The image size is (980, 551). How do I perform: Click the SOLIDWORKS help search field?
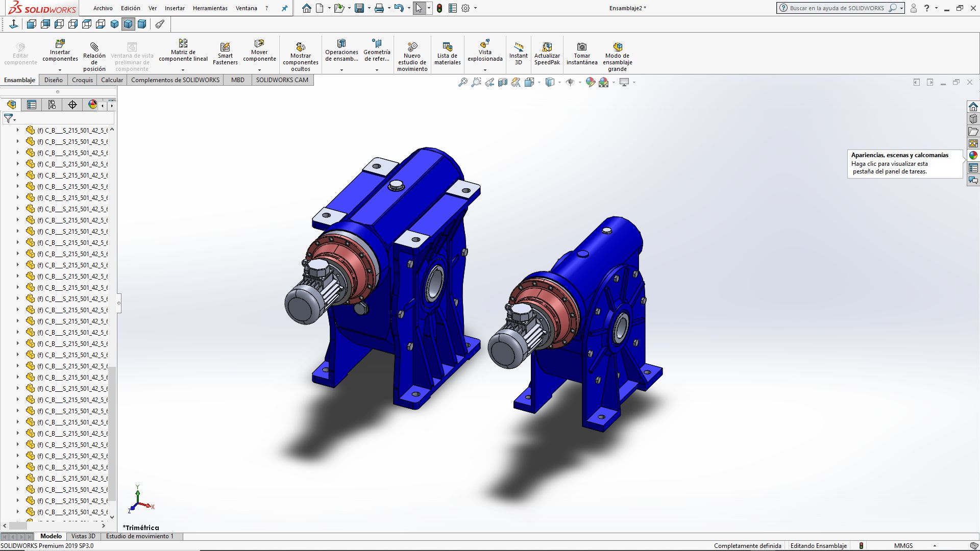pyautogui.click(x=837, y=8)
